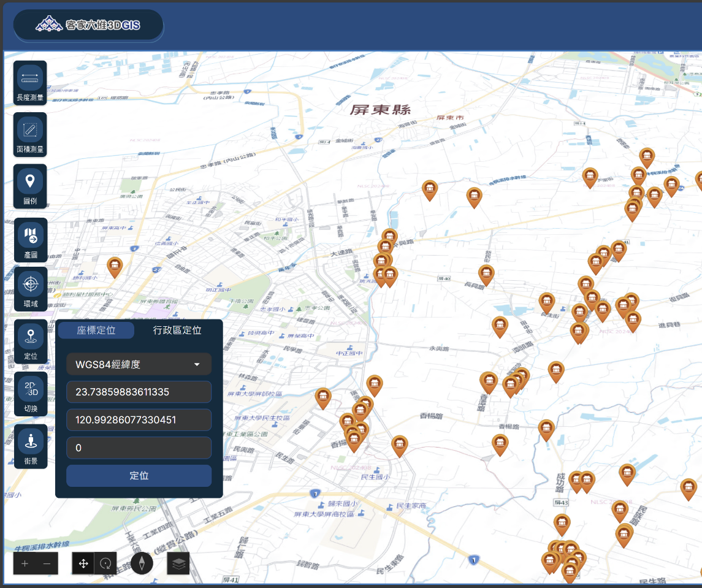Click the 民生家商 school label

pyautogui.click(x=411, y=506)
